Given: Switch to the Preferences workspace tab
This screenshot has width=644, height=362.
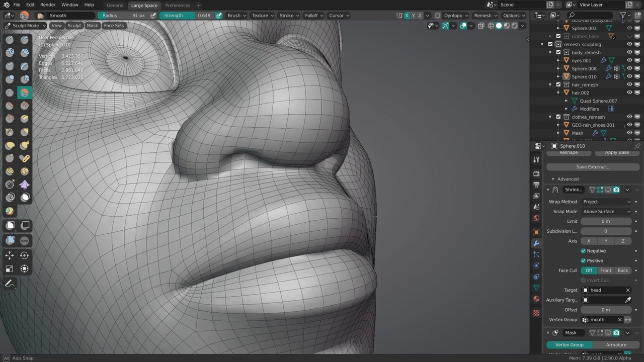Looking at the screenshot, I should tap(178, 6).
